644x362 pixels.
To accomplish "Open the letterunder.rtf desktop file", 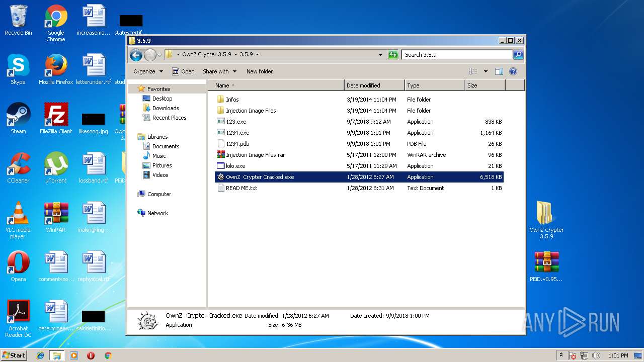I will point(94,70).
